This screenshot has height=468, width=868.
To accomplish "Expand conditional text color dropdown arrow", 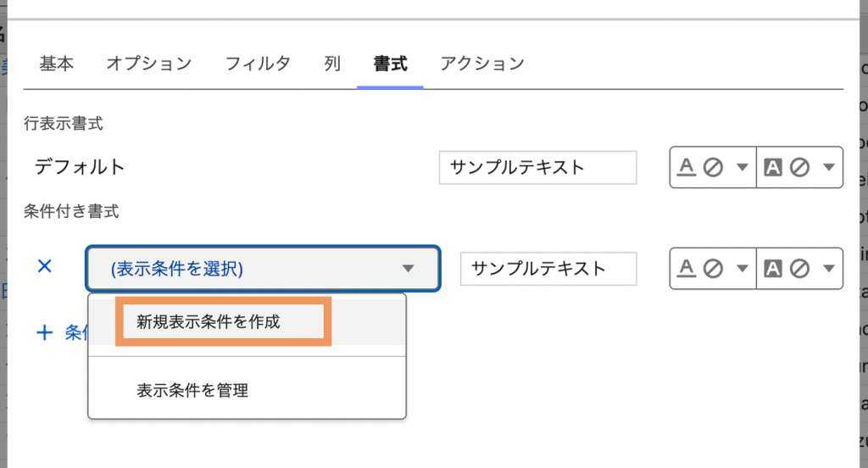I will pyautogui.click(x=742, y=269).
